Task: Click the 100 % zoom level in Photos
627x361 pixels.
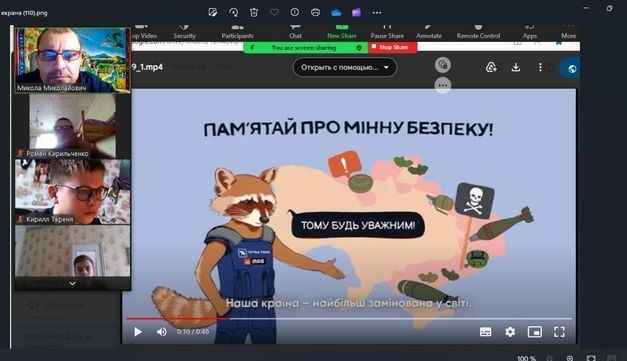Action: 526,358
